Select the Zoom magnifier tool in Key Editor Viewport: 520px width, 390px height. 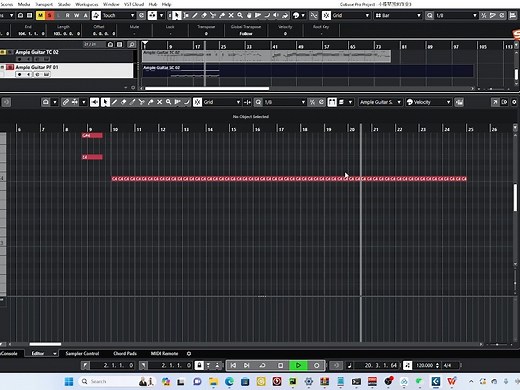click(168, 102)
